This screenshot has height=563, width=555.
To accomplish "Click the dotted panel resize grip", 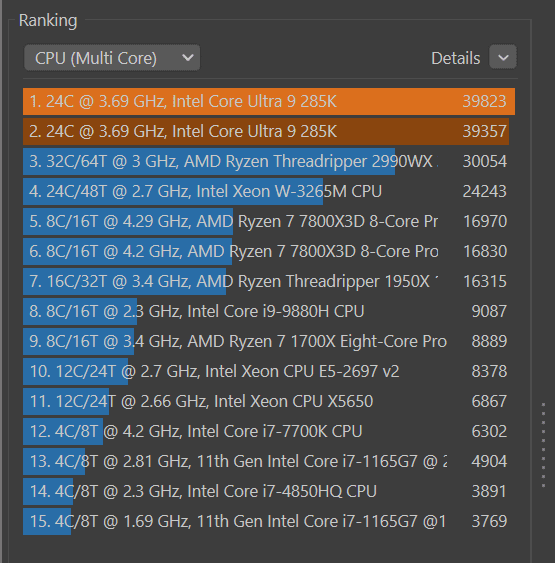I will click(544, 445).
